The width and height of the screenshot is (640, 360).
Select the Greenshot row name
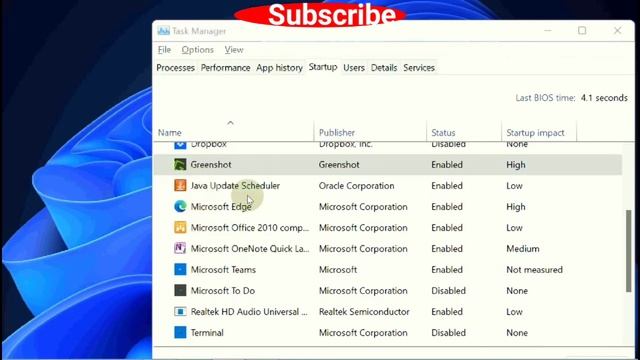tap(211, 164)
